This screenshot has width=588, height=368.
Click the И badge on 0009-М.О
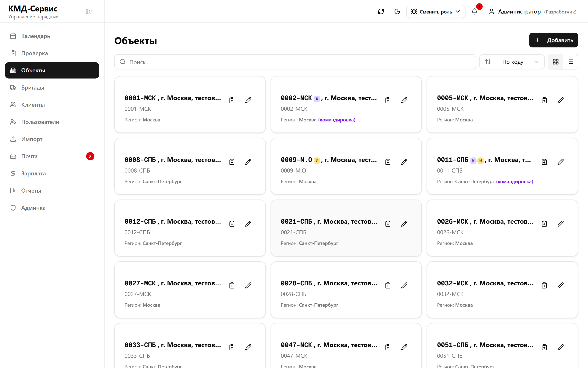pos(317,160)
